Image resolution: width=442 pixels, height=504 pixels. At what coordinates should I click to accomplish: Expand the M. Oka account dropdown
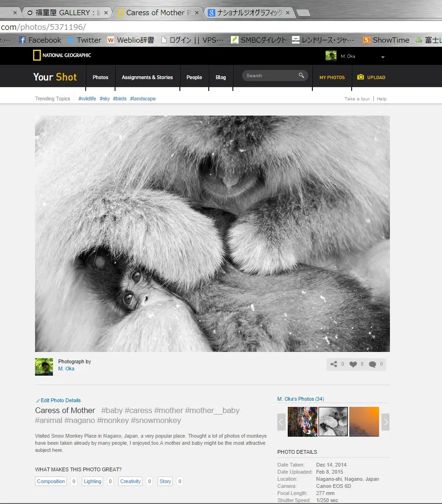tap(382, 57)
